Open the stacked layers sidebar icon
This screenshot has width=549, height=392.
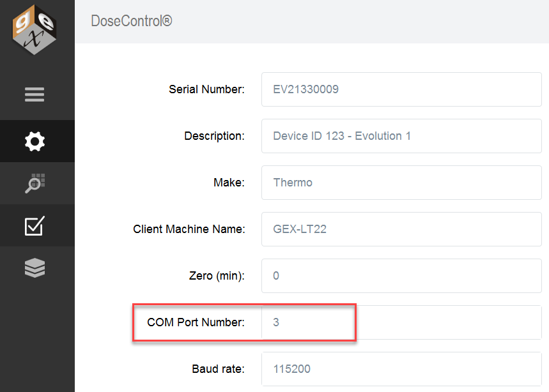click(35, 268)
